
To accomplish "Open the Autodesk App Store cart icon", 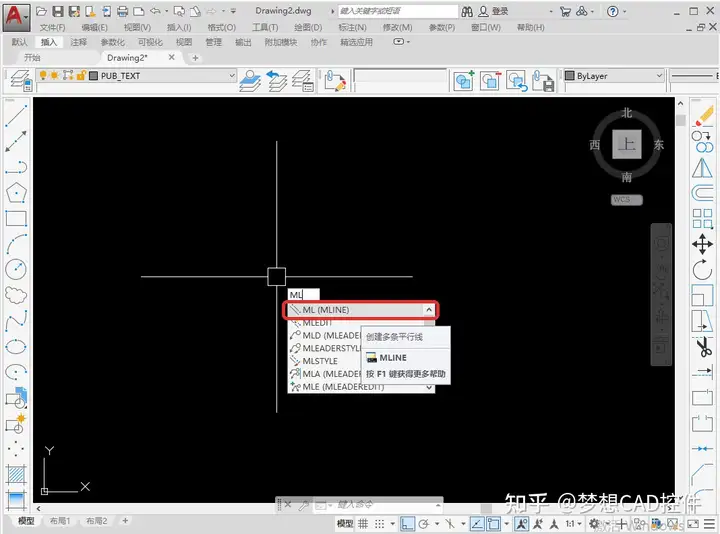I will [x=565, y=11].
